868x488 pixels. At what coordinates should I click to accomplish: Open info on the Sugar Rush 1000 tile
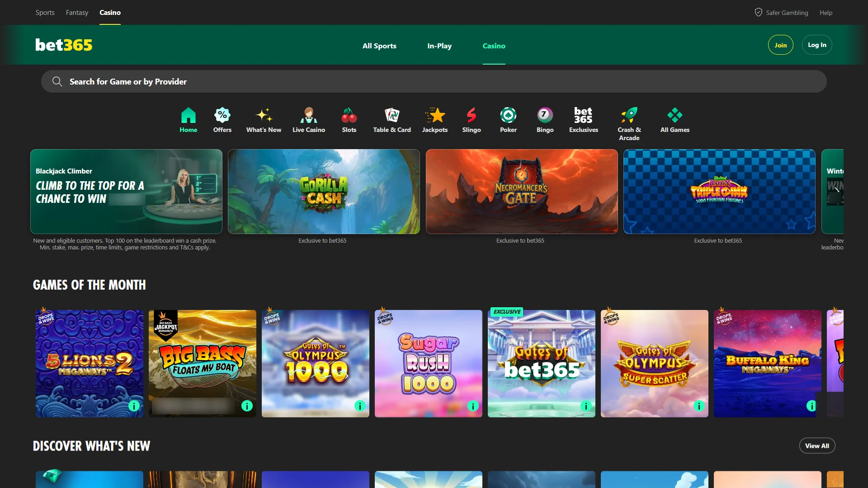tap(473, 406)
